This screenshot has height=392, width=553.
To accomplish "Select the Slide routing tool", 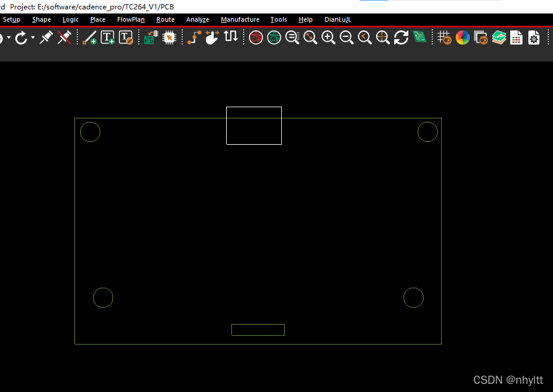I will click(212, 38).
